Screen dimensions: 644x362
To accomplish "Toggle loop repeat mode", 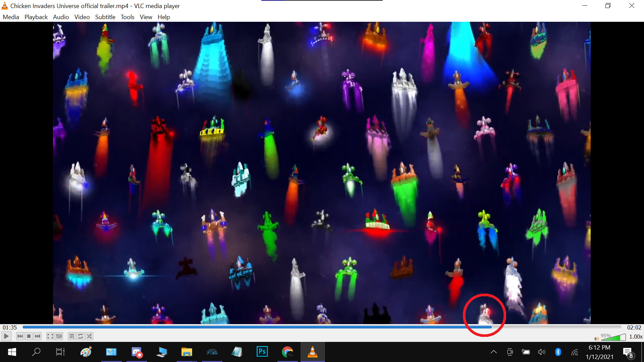I will [x=80, y=336].
